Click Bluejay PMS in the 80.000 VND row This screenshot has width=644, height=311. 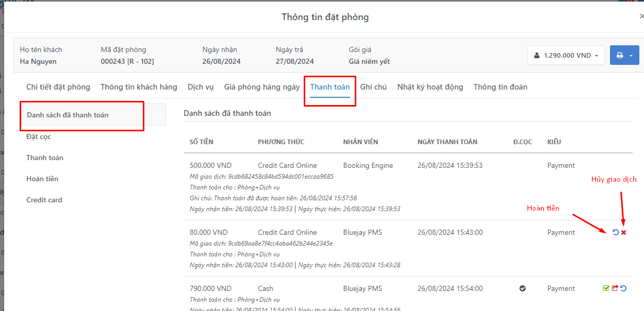[x=362, y=232]
